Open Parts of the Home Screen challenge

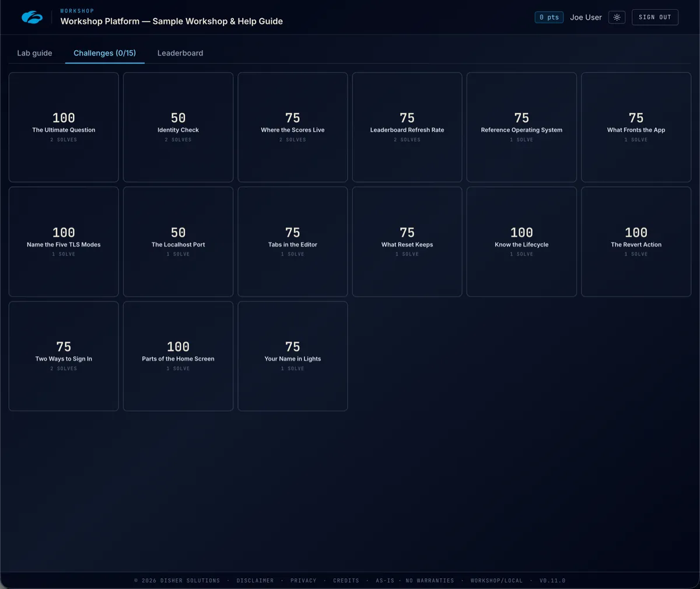click(178, 356)
